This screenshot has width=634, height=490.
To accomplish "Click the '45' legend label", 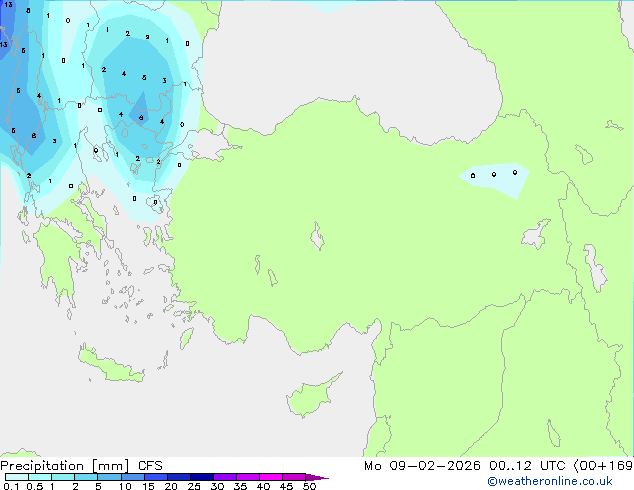I will (286, 486).
